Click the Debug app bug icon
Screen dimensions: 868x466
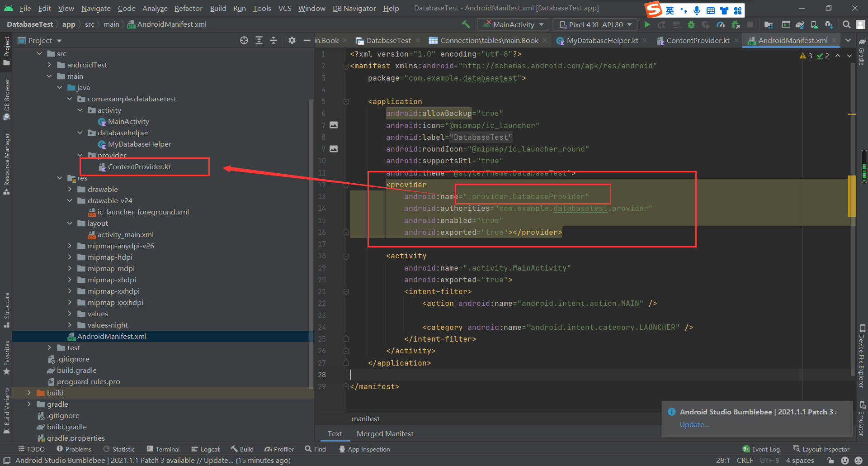click(691, 24)
